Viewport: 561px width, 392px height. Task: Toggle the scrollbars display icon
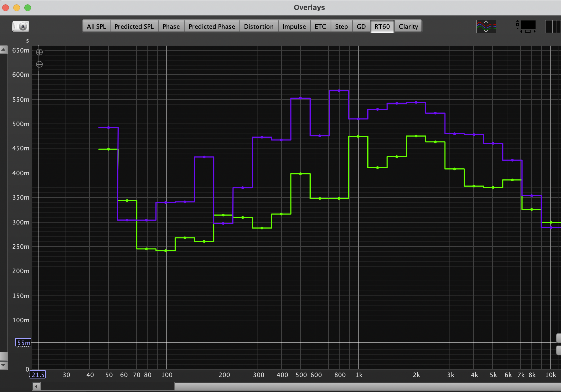click(x=526, y=27)
